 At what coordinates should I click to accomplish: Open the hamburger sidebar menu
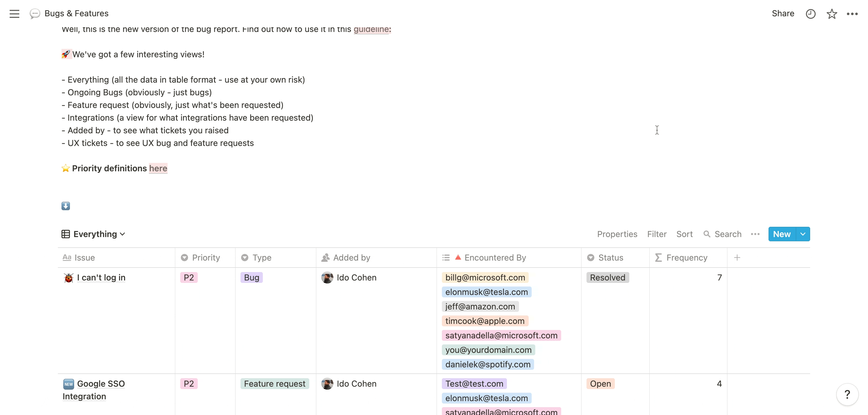click(14, 14)
